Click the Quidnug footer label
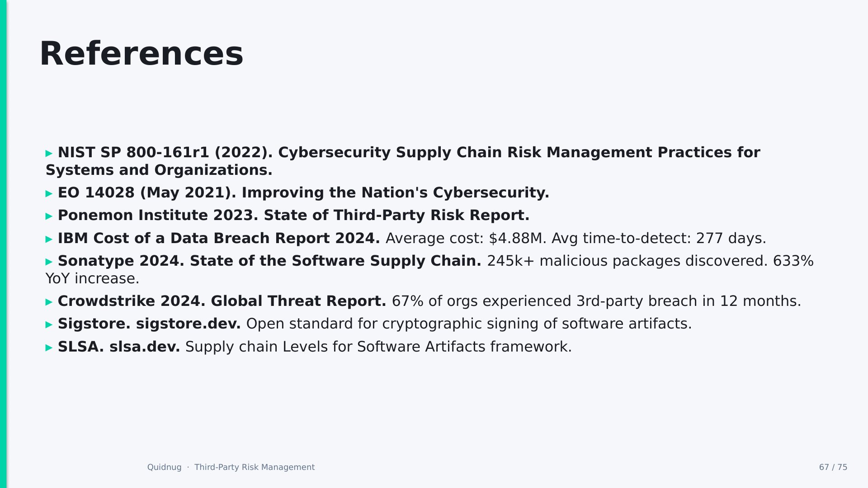This screenshot has width=868, height=488. (164, 467)
